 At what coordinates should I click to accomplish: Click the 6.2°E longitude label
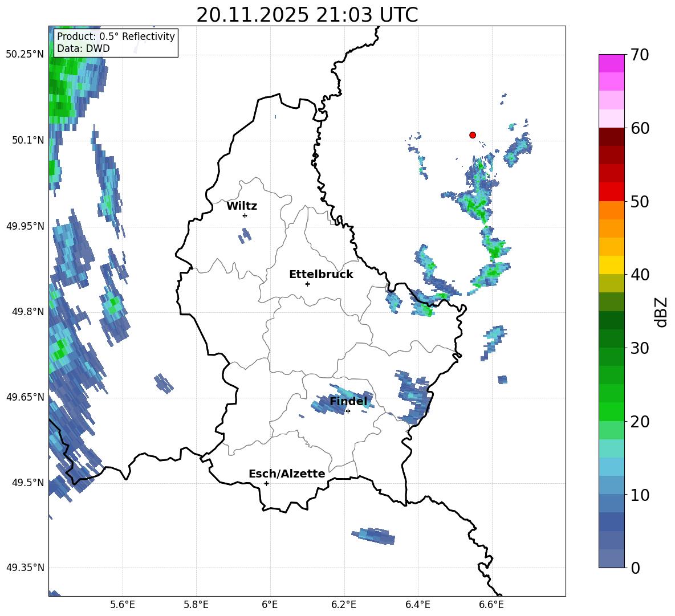(x=344, y=605)
